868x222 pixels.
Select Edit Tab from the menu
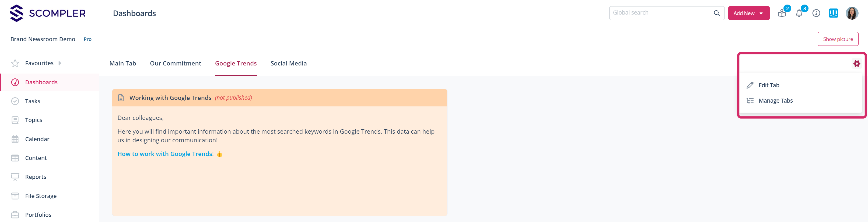[x=769, y=85]
